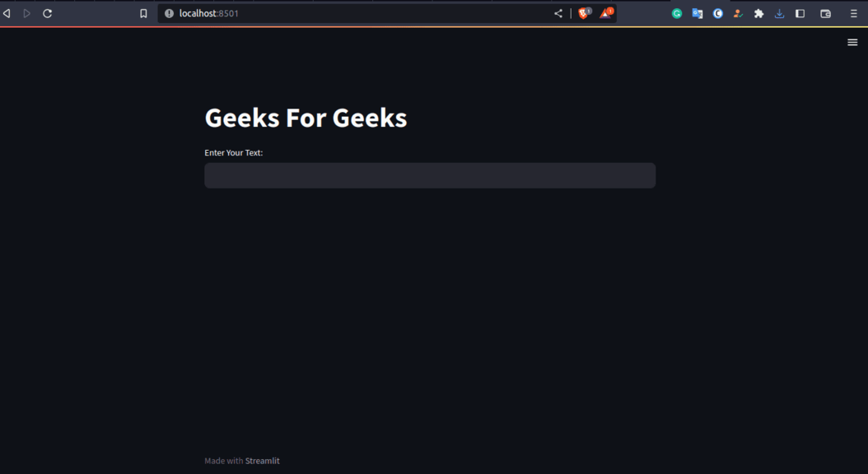Open the Google Translate extension
Viewport: 868px width, 474px height.
pyautogui.click(x=697, y=14)
